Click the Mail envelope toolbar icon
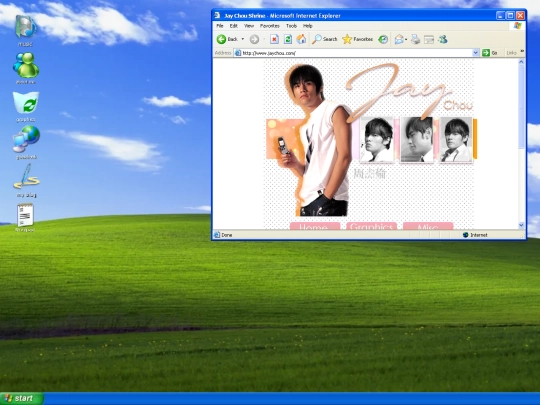The image size is (540, 405). pos(399,40)
